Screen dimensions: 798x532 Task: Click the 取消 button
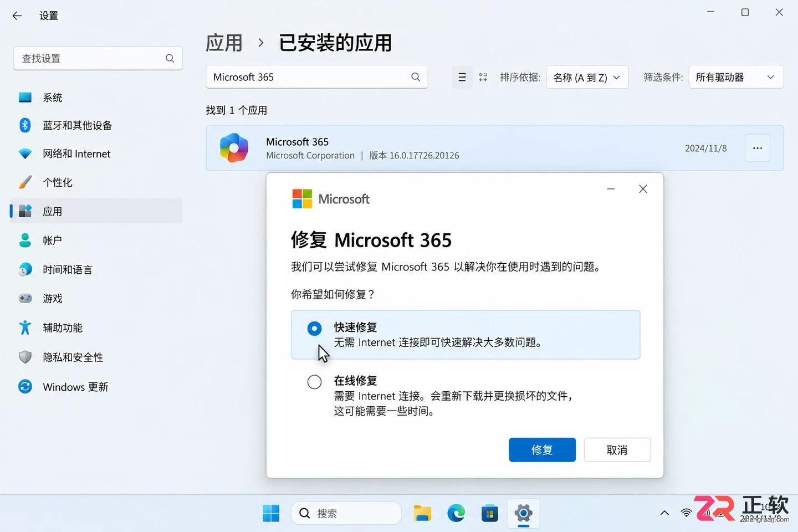617,450
